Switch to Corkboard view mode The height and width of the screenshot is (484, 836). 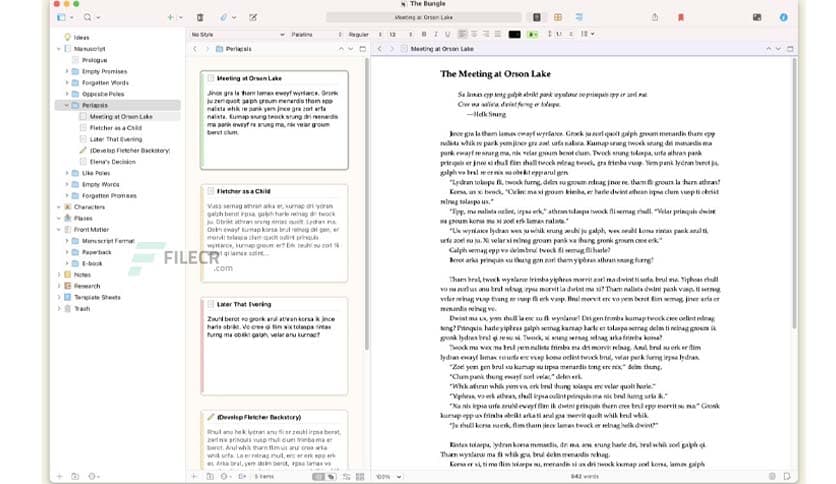(x=558, y=18)
